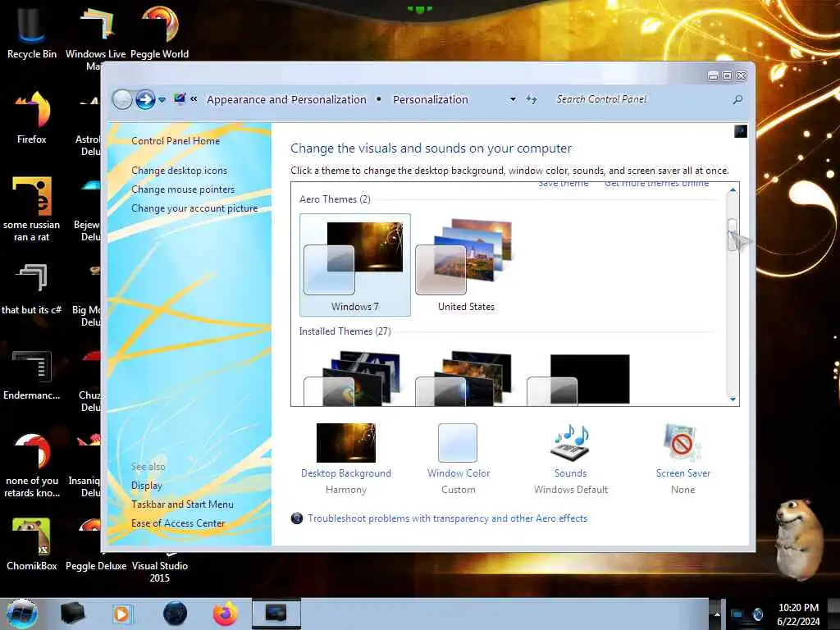Click the power icon in the system tray
Viewport: 840px width, 630px height.
coord(757,614)
